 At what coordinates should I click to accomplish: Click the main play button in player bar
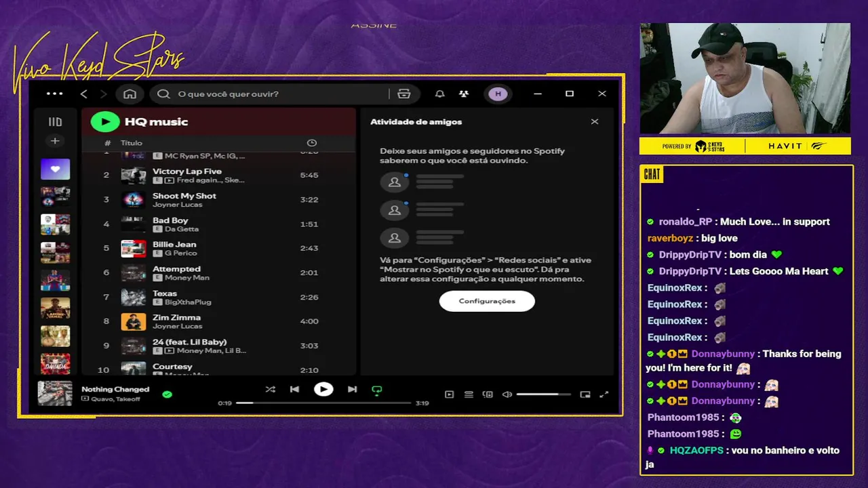coord(323,389)
